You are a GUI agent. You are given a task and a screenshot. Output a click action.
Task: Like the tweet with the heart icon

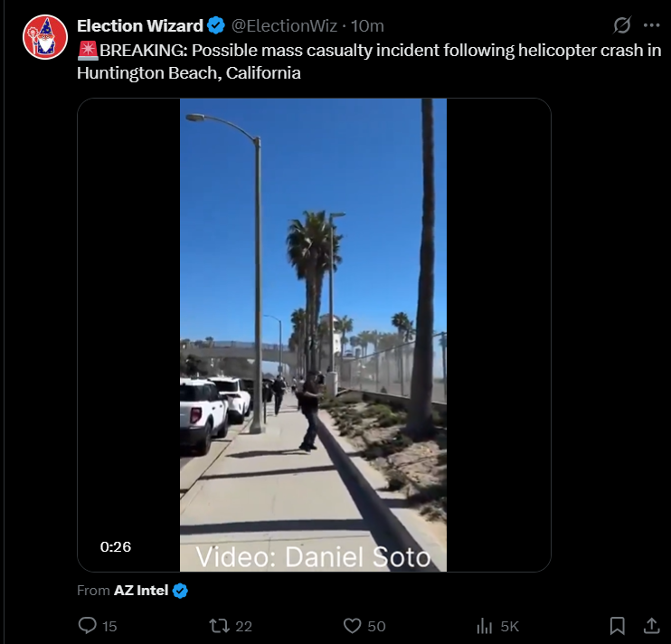pyautogui.click(x=352, y=626)
